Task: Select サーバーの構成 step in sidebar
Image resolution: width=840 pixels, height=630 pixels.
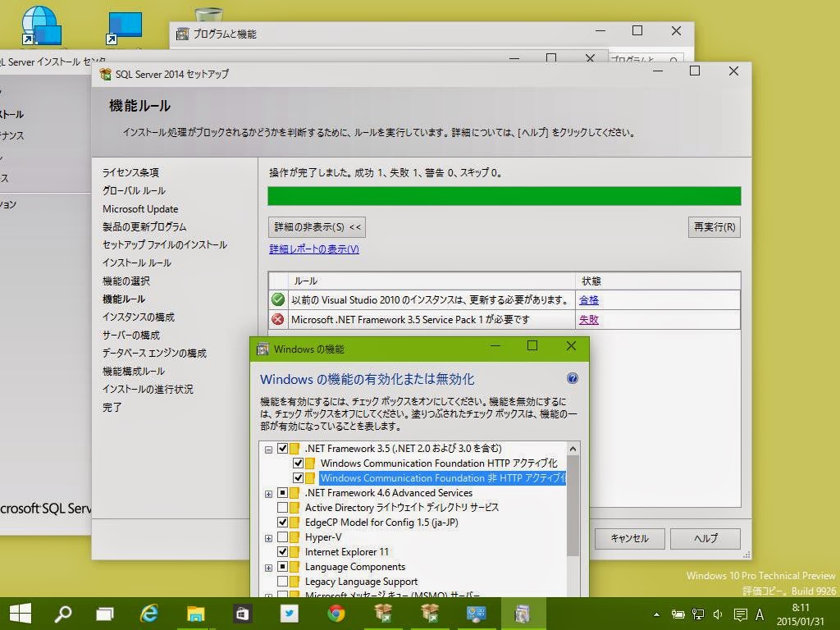Action: coord(131,336)
